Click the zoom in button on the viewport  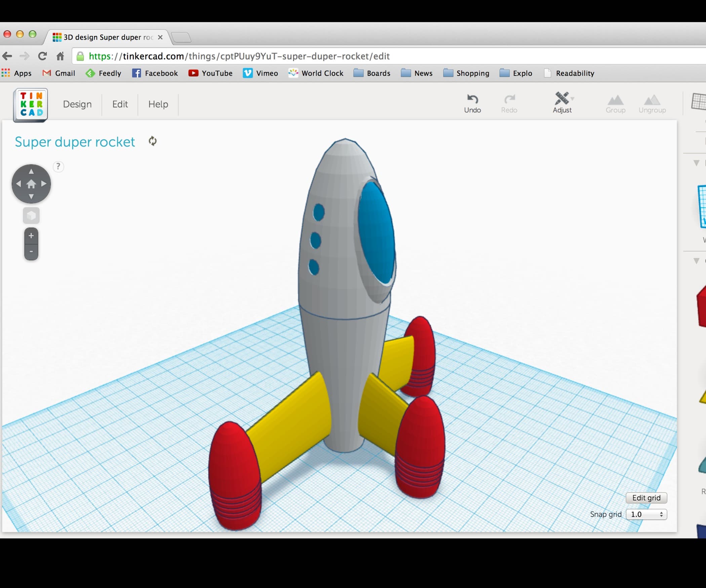click(31, 235)
